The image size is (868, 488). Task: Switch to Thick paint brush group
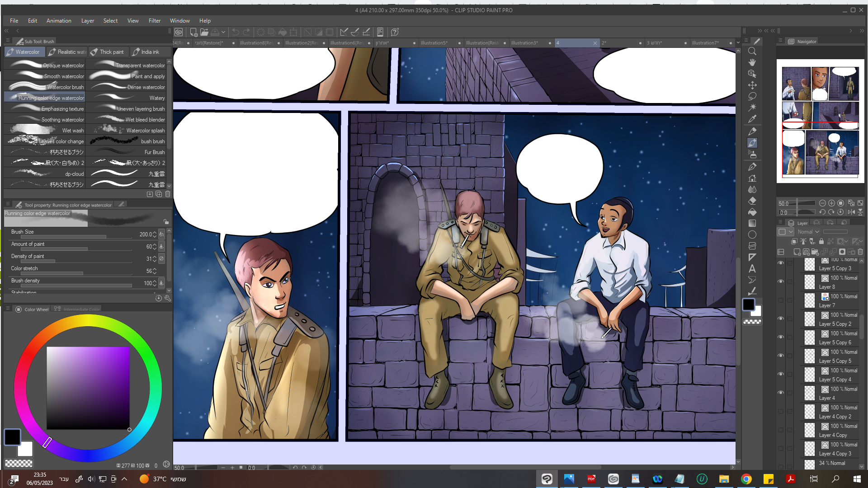pyautogui.click(x=108, y=52)
